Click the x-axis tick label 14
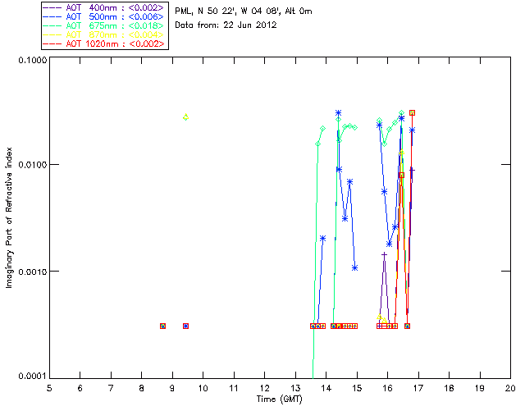The height and width of the screenshot is (420, 525). [x=326, y=388]
